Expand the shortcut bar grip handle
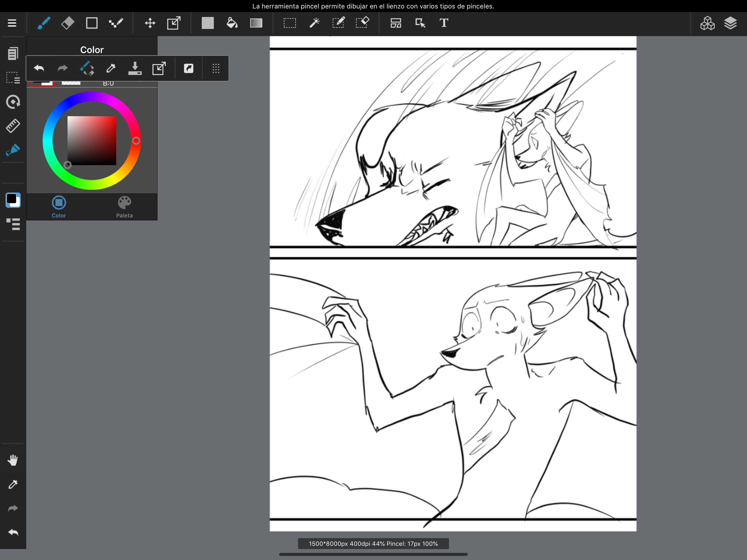Viewport: 747px width, 560px height. [216, 68]
